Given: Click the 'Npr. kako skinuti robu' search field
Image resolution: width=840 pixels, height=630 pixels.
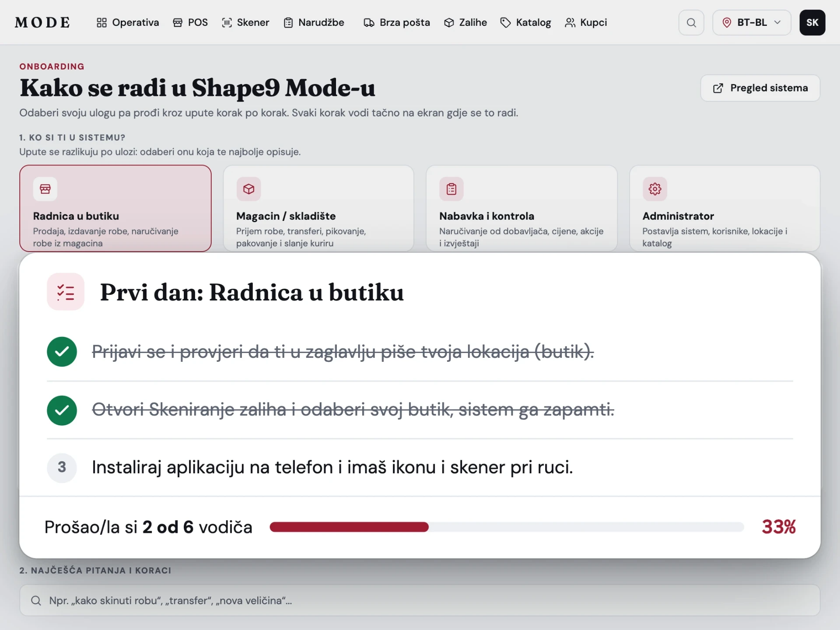Looking at the screenshot, I should point(420,600).
